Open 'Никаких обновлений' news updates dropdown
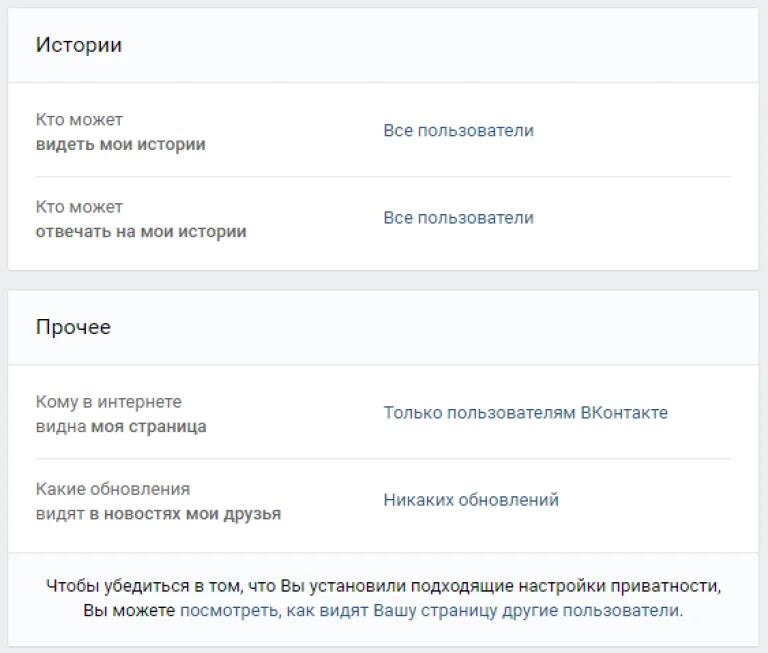The image size is (768, 653). pos(471,500)
